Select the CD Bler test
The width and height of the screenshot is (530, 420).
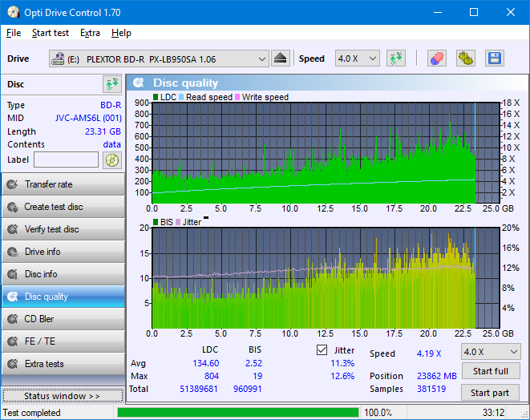pyautogui.click(x=63, y=319)
